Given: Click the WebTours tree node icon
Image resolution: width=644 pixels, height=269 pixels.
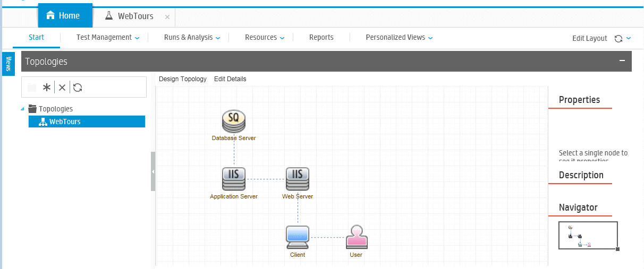Looking at the screenshot, I should (x=44, y=122).
